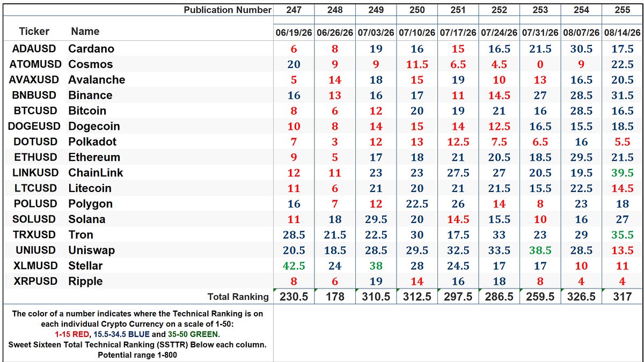This screenshot has width=644, height=362.
Task: Click total ranking value 178
Action: tap(335, 297)
